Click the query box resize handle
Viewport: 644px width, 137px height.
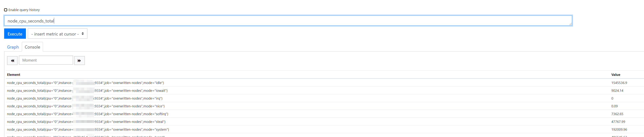coord(570,24)
